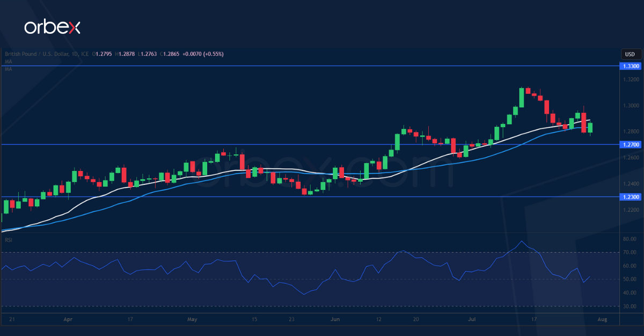Click the RSI 30.00 scale label
Image resolution: width=644 pixels, height=336 pixels.
(x=630, y=307)
